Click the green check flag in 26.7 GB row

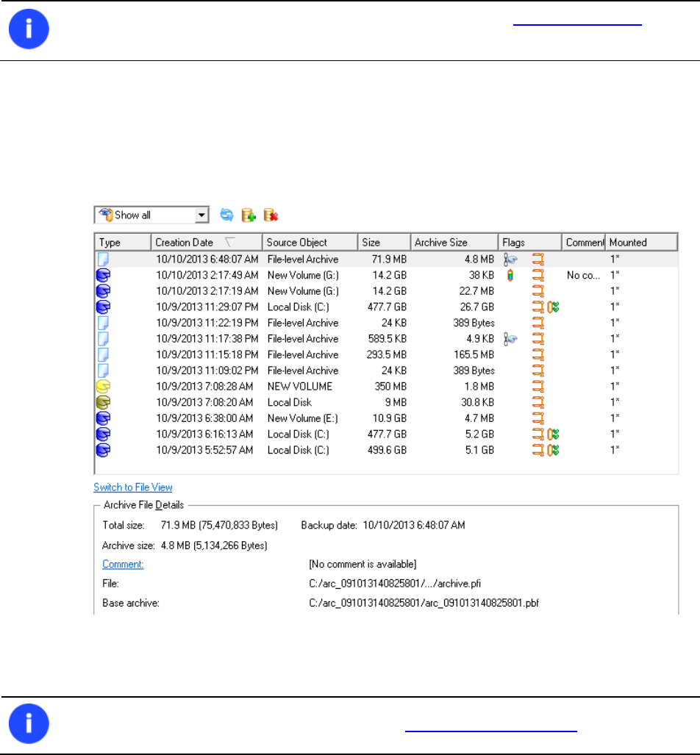click(x=554, y=307)
